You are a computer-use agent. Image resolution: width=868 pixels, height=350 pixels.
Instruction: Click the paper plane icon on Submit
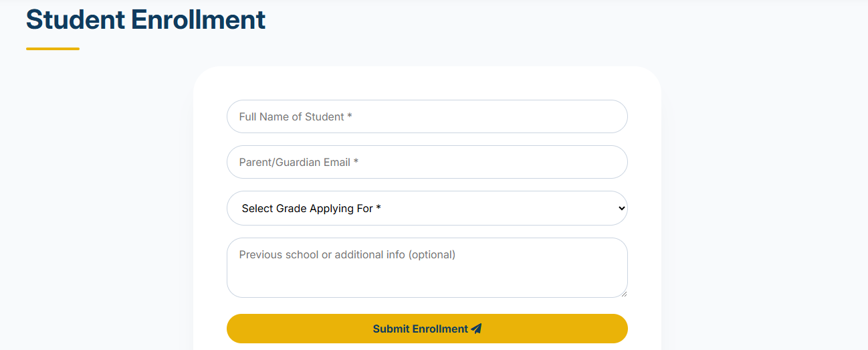476,329
